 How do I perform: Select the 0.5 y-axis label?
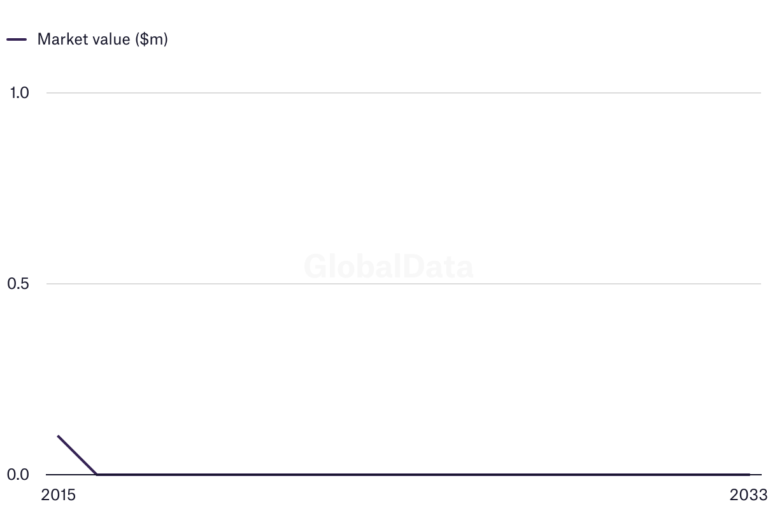click(19, 284)
